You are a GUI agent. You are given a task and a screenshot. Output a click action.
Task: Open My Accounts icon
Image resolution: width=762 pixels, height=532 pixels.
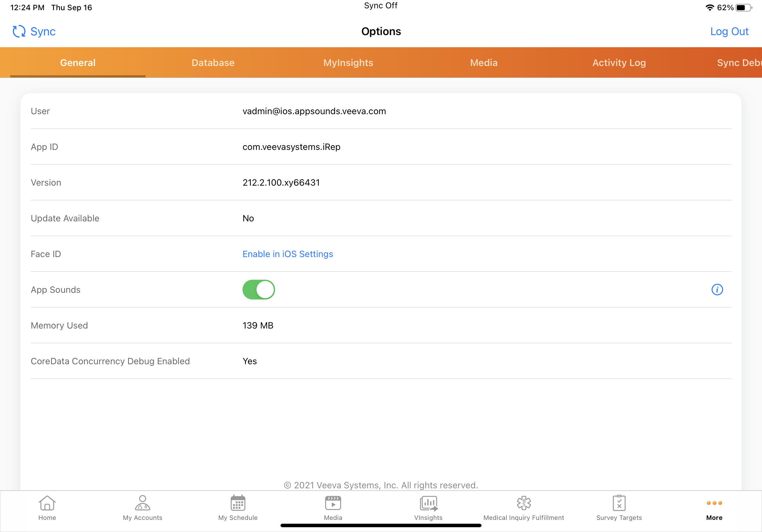click(142, 503)
